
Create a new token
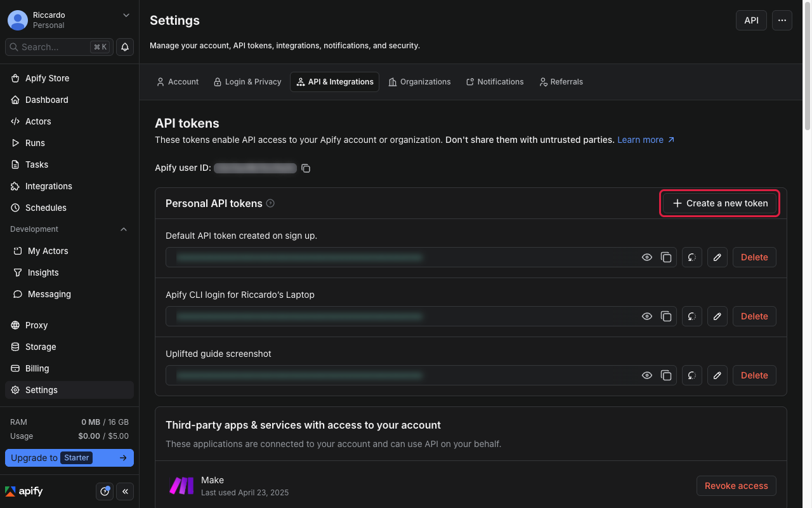tap(720, 203)
